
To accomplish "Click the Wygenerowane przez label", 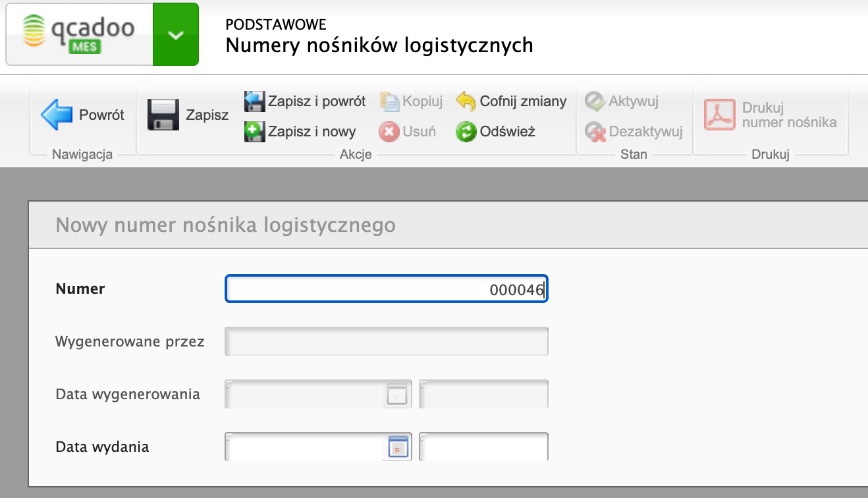I will [130, 342].
